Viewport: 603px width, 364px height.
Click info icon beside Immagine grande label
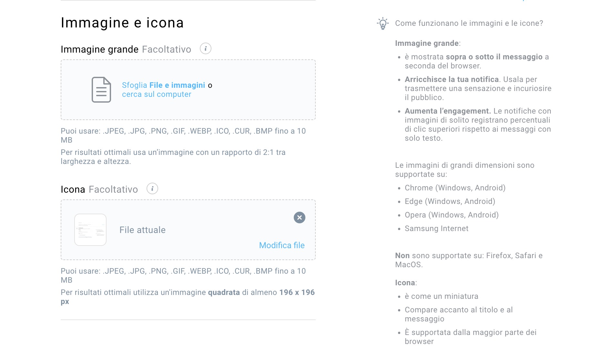coord(206,49)
